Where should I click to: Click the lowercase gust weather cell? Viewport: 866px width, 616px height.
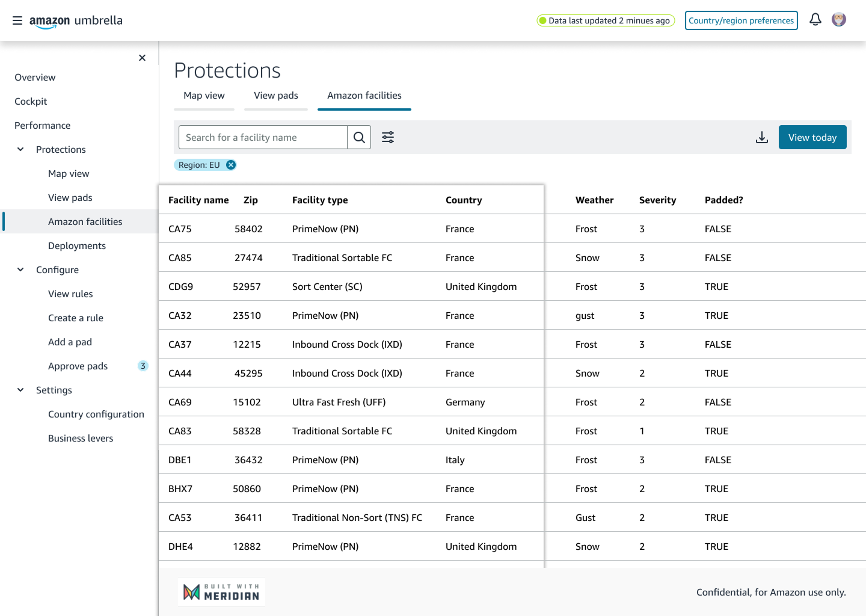click(x=585, y=315)
